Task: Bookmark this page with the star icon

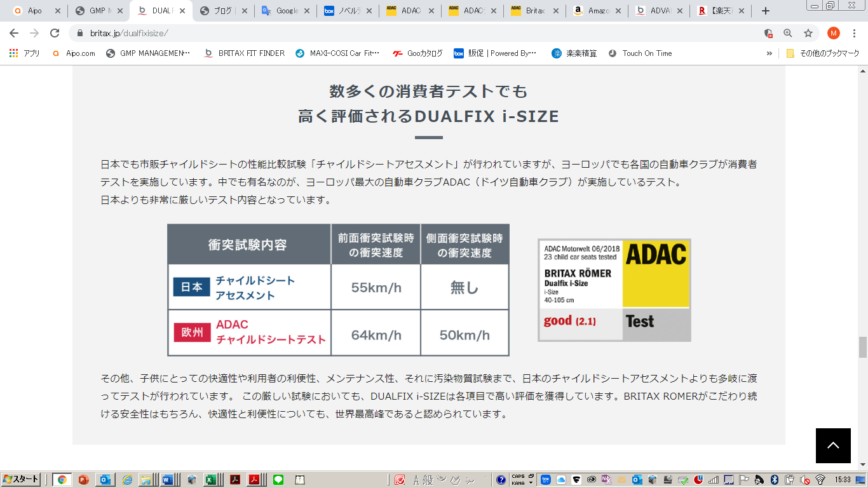Action: 808,33
